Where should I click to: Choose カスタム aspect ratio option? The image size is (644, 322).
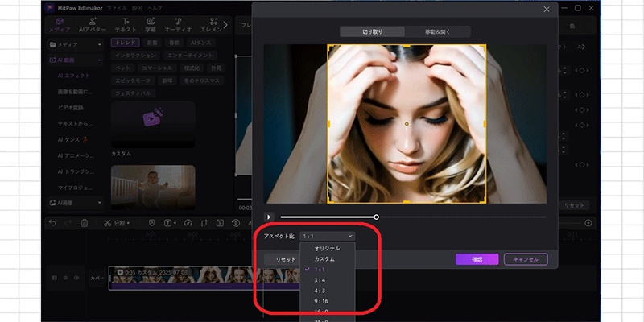[328, 259]
